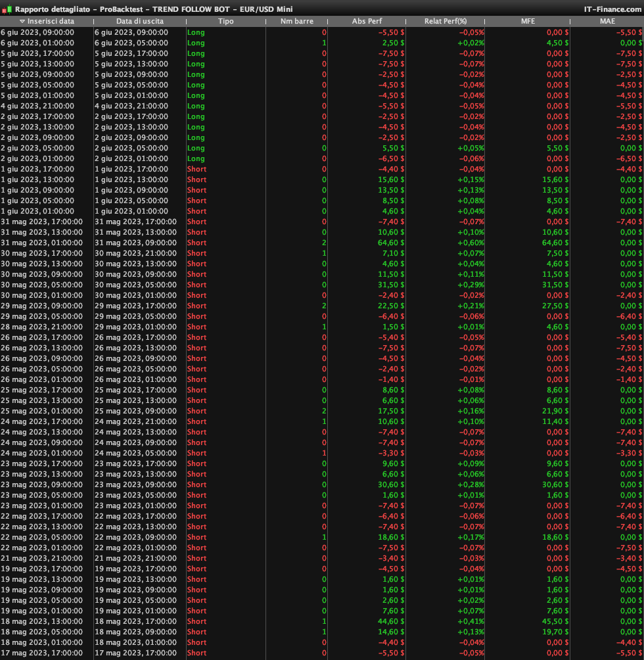The height and width of the screenshot is (660, 644).
Task: Click Relat Perf value +0,28%
Action: click(x=471, y=485)
